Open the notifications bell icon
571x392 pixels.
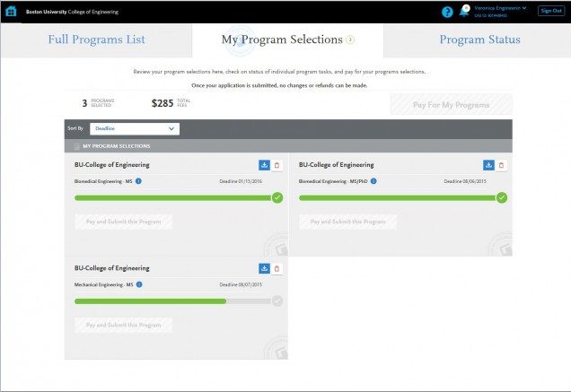(463, 12)
